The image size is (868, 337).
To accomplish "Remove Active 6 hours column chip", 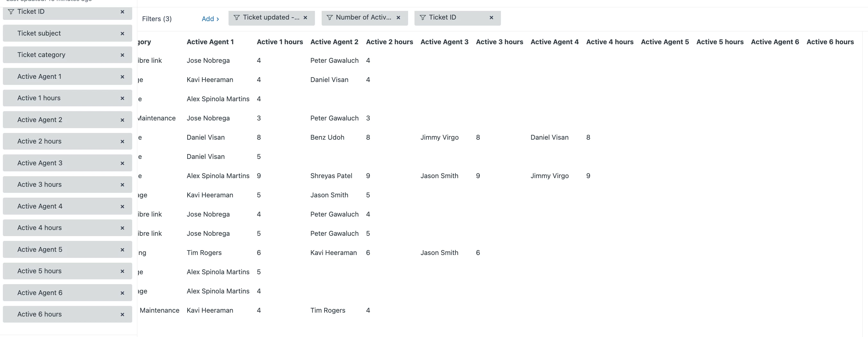I will [122, 314].
